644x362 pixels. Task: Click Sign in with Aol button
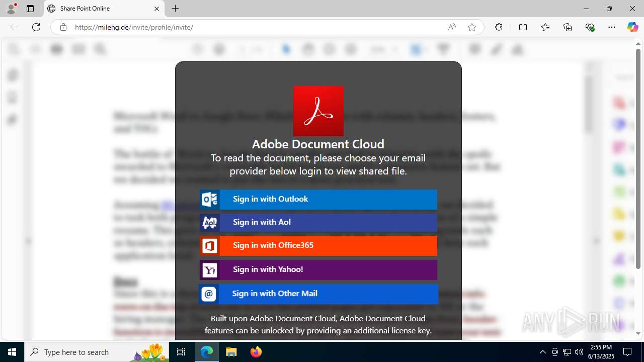[318, 222]
